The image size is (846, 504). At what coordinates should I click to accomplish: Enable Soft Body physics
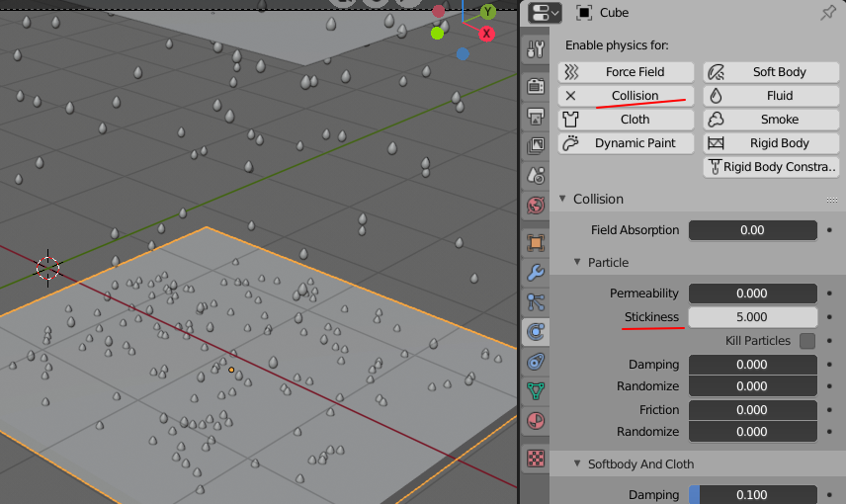click(x=771, y=72)
